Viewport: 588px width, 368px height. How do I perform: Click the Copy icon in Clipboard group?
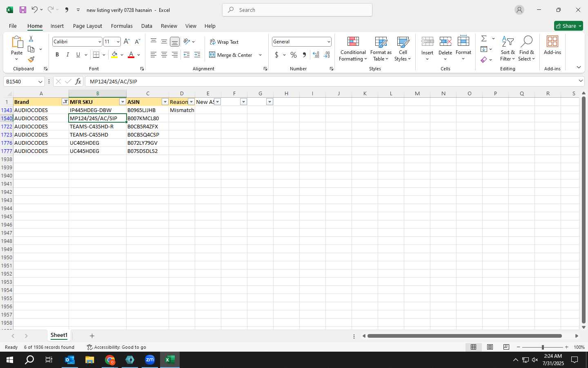(x=31, y=49)
